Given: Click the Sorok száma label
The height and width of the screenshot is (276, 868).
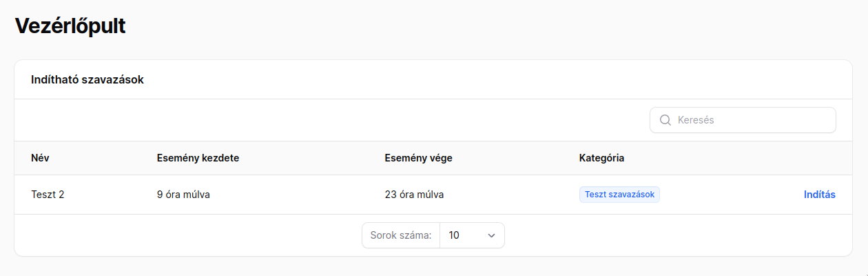Looking at the screenshot, I should pos(401,235).
